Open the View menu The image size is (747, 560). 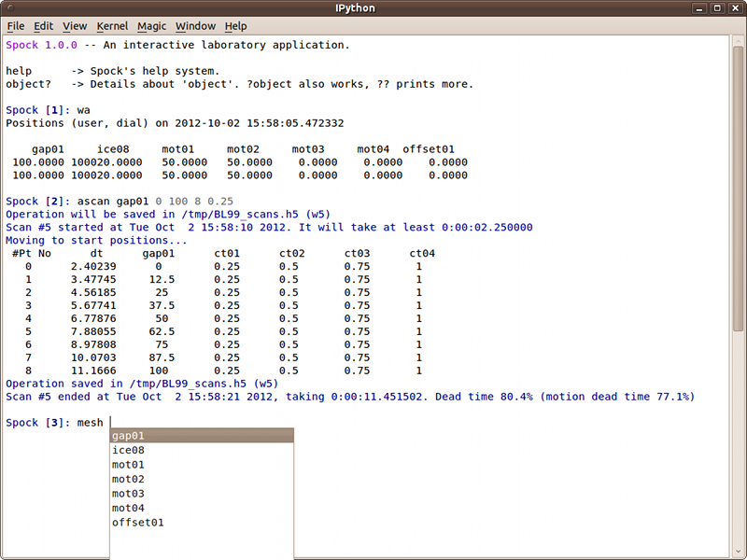tap(75, 26)
